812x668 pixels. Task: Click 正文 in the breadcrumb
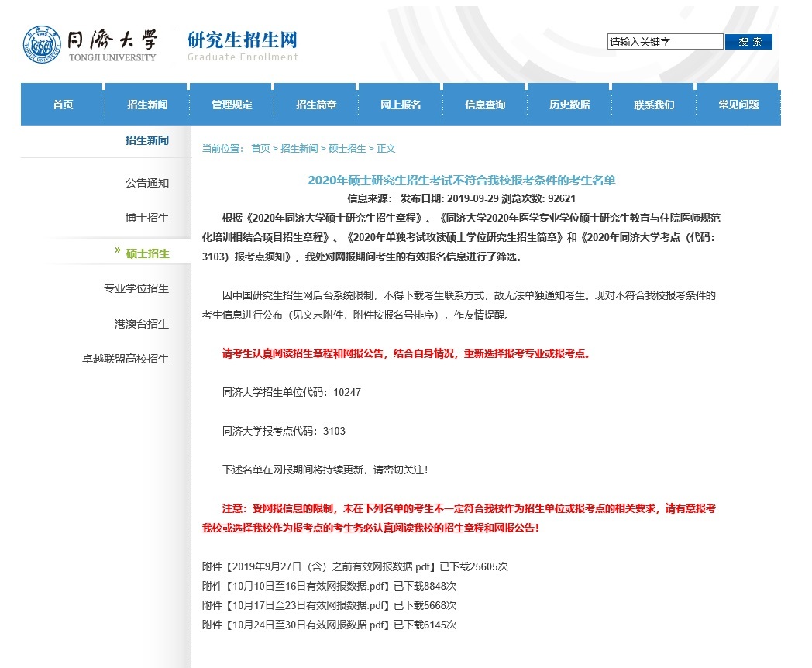(386, 149)
